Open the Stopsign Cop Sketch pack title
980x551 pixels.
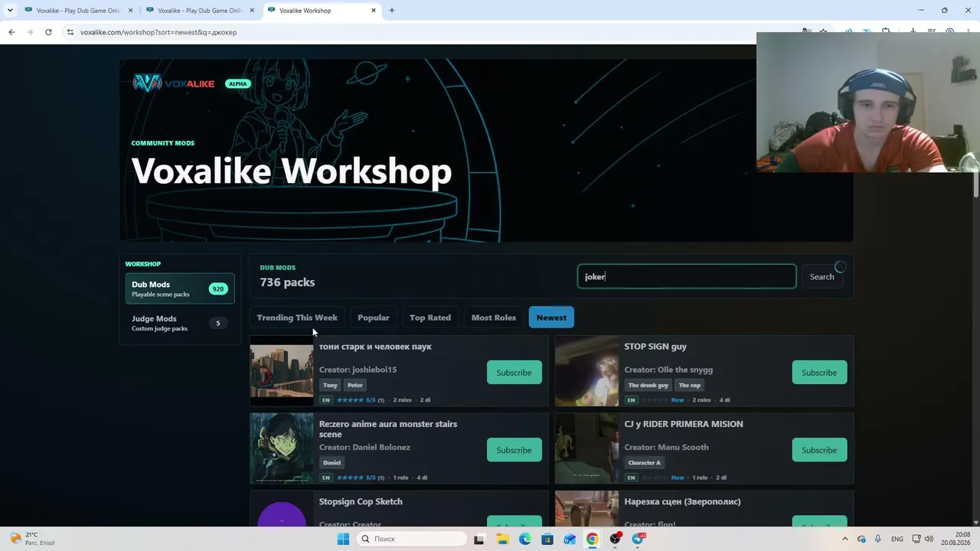[x=361, y=501]
